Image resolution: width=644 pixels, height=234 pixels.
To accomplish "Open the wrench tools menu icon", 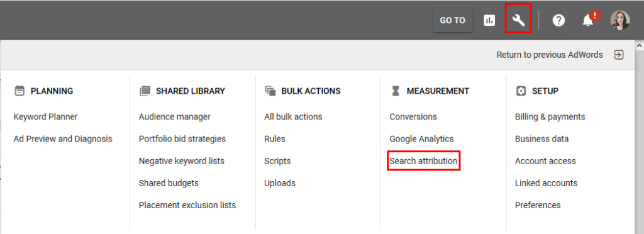I will pyautogui.click(x=519, y=20).
